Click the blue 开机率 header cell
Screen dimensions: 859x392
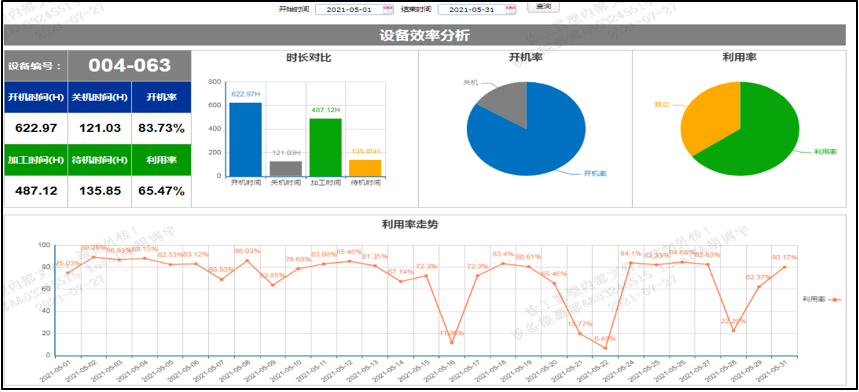[162, 97]
